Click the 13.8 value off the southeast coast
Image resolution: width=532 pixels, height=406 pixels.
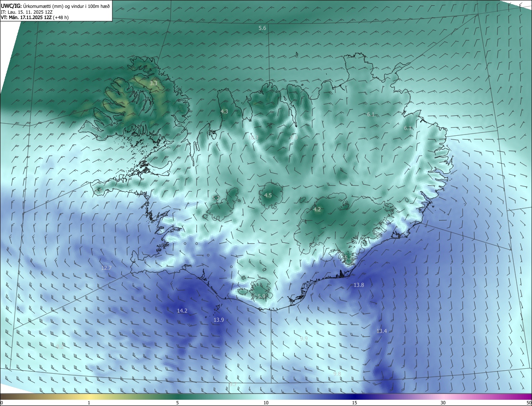point(359,285)
